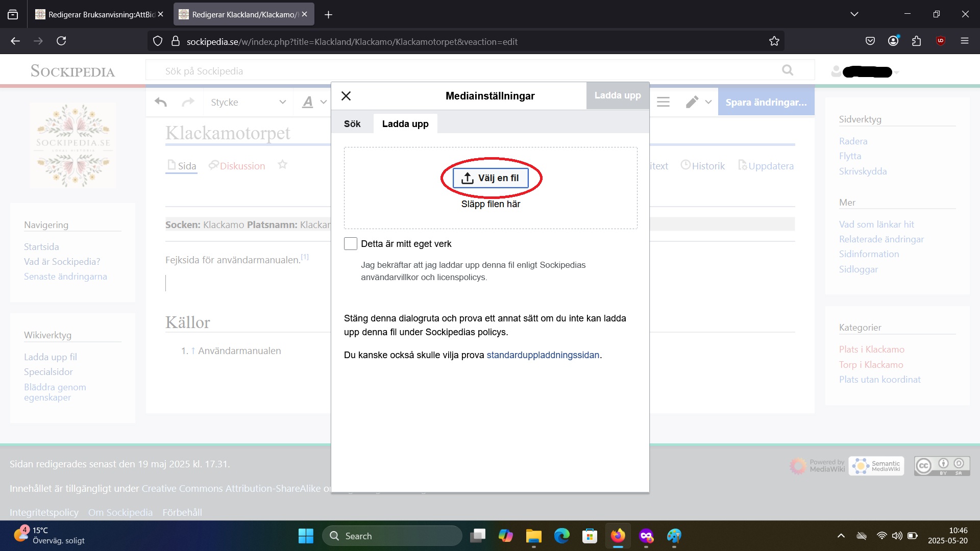The image size is (980, 551).
Task: Check 'Detta är mitt eget verk' checkbox
Action: click(x=351, y=244)
